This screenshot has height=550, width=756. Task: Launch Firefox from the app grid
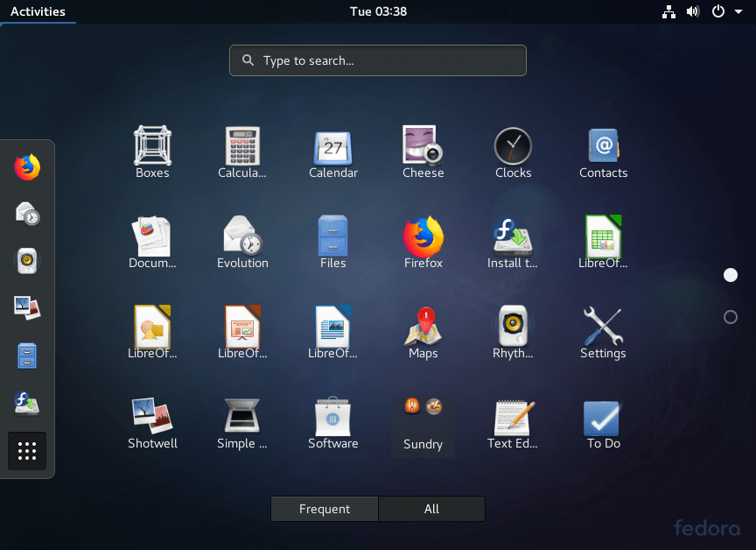pos(423,243)
